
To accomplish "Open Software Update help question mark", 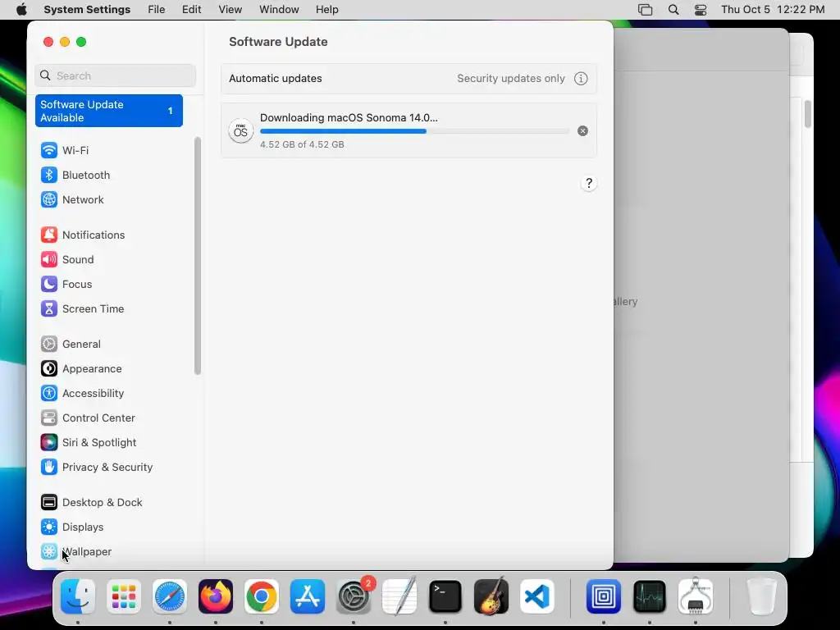I will coord(589,184).
